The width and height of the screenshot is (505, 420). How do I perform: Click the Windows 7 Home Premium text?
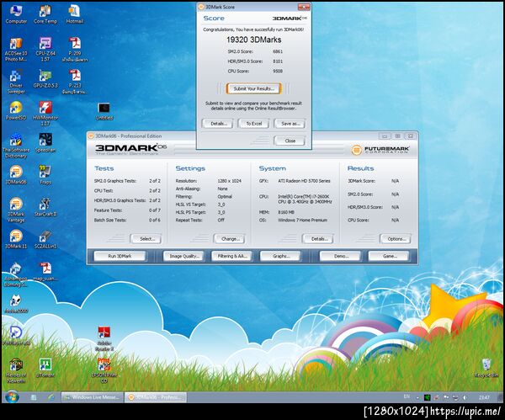point(302,220)
